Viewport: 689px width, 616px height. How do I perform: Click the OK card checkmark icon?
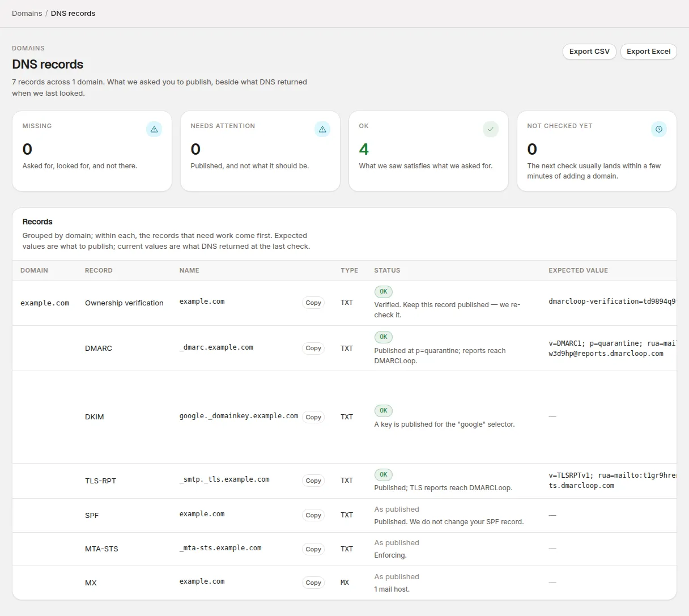[491, 129]
